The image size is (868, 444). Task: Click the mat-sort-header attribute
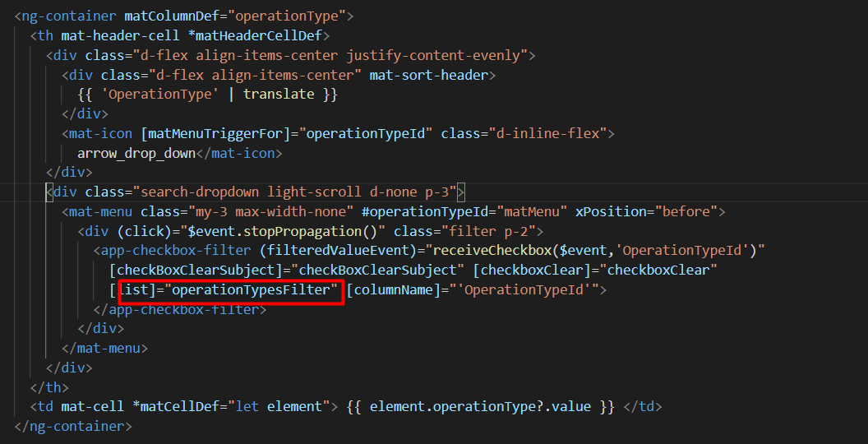(x=429, y=75)
